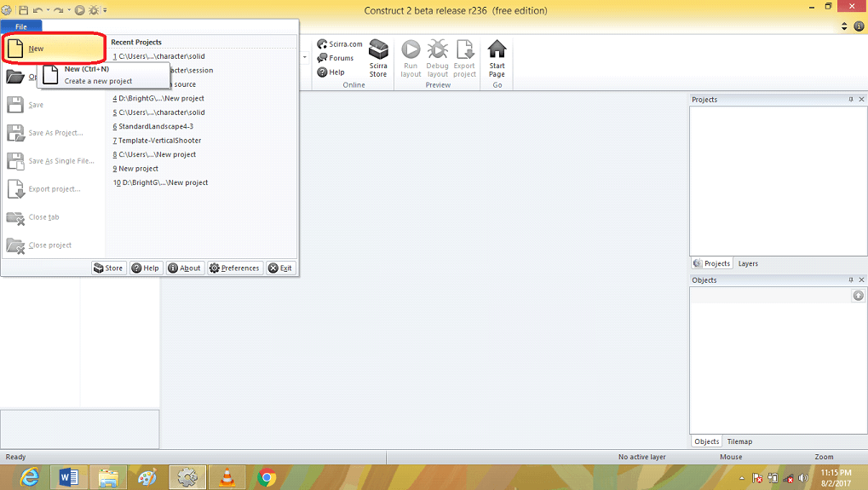Choose Close project in File menu
The image size is (868, 490).
point(54,245)
